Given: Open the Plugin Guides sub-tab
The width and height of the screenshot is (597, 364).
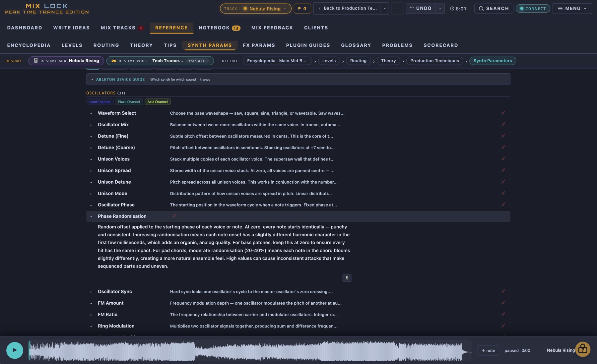Looking at the screenshot, I should (308, 45).
